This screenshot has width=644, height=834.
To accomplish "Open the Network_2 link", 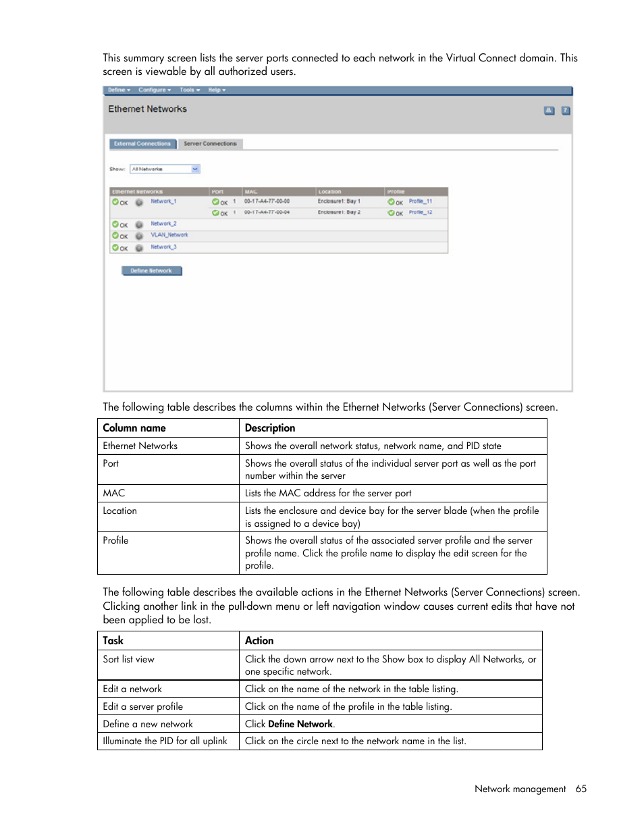I will [x=163, y=224].
